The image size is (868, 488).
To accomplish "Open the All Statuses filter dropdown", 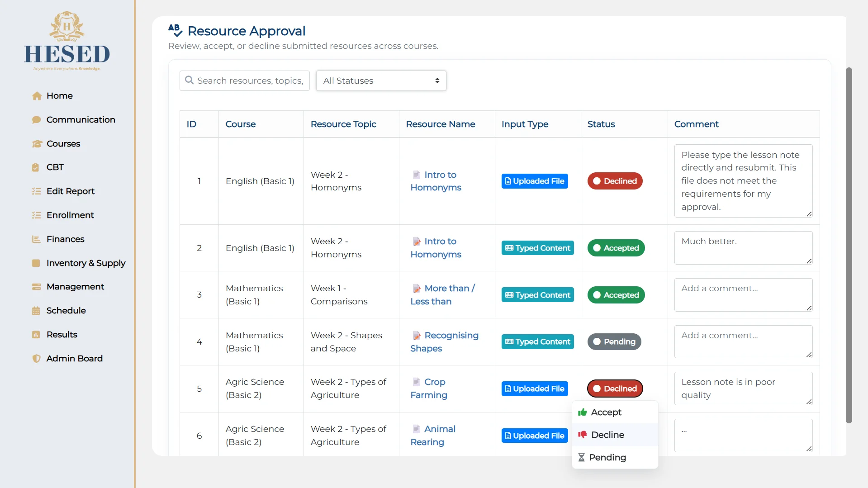I will tap(381, 81).
